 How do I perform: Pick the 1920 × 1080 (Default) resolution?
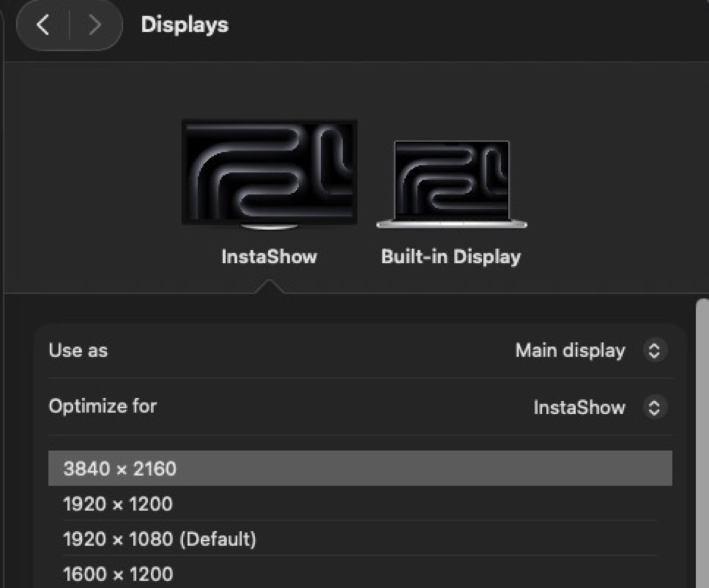click(x=160, y=539)
